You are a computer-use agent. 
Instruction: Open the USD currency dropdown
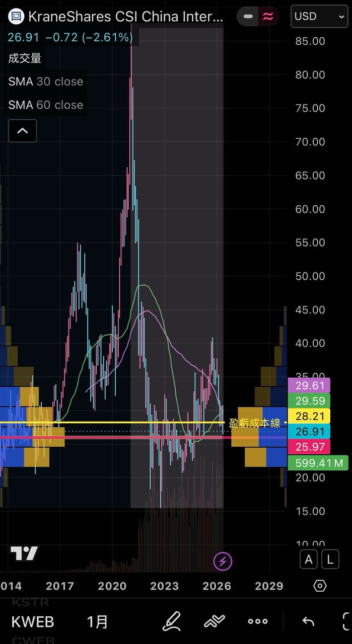(319, 16)
